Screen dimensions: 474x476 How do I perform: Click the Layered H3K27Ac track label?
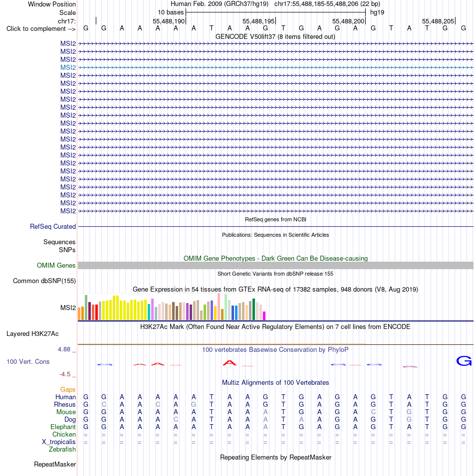[x=32, y=334]
